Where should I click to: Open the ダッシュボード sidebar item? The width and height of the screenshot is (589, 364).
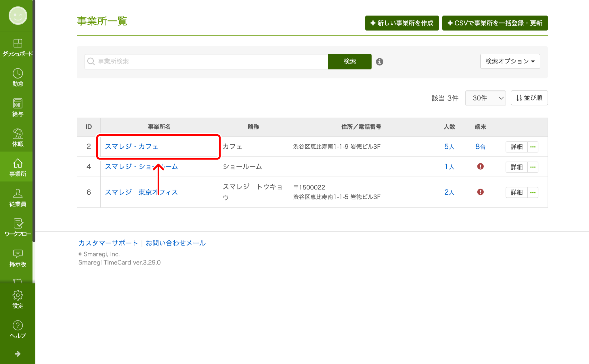(x=18, y=47)
